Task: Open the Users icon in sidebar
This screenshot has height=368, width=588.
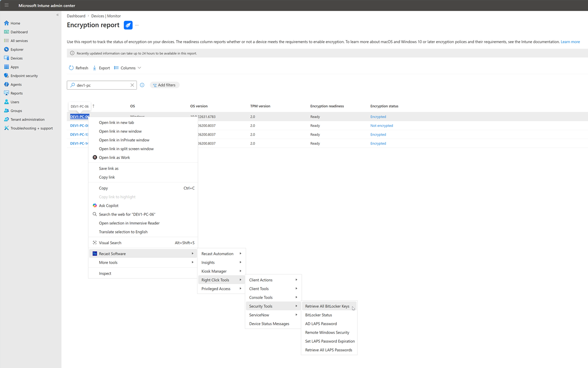Action: coord(6,102)
